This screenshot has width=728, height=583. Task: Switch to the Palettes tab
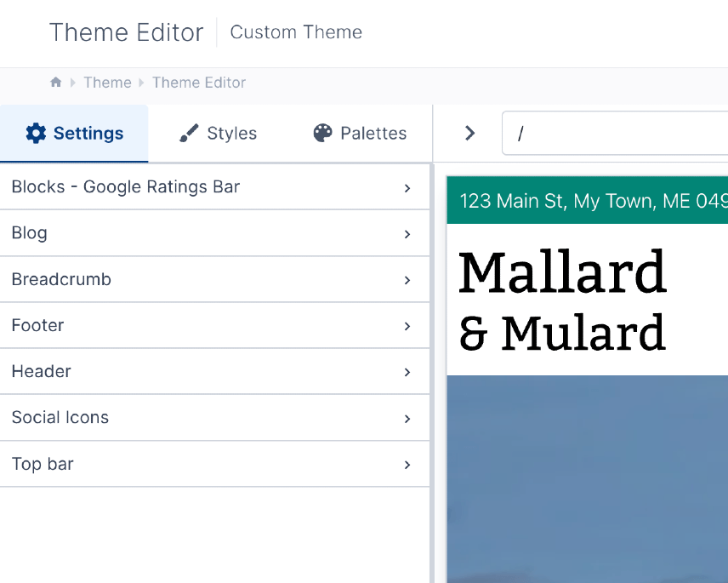(360, 133)
